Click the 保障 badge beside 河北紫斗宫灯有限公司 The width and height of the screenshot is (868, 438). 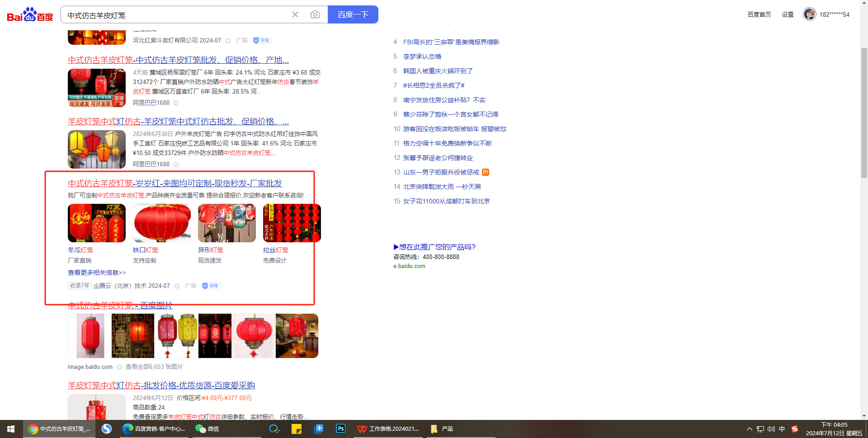pyautogui.click(x=262, y=40)
